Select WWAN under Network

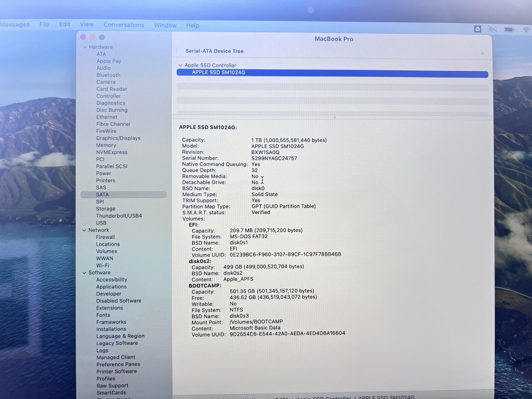(105, 258)
